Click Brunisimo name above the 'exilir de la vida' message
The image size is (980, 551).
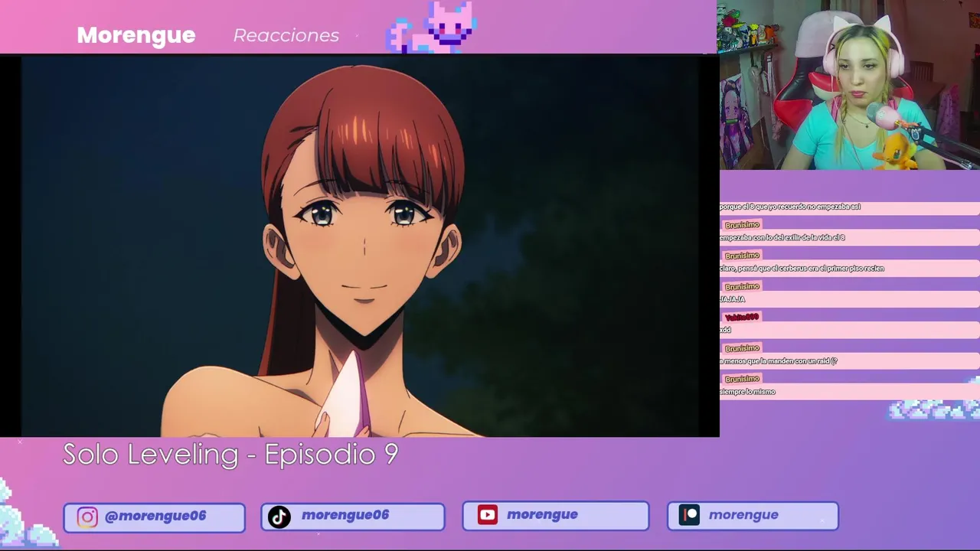click(x=742, y=225)
